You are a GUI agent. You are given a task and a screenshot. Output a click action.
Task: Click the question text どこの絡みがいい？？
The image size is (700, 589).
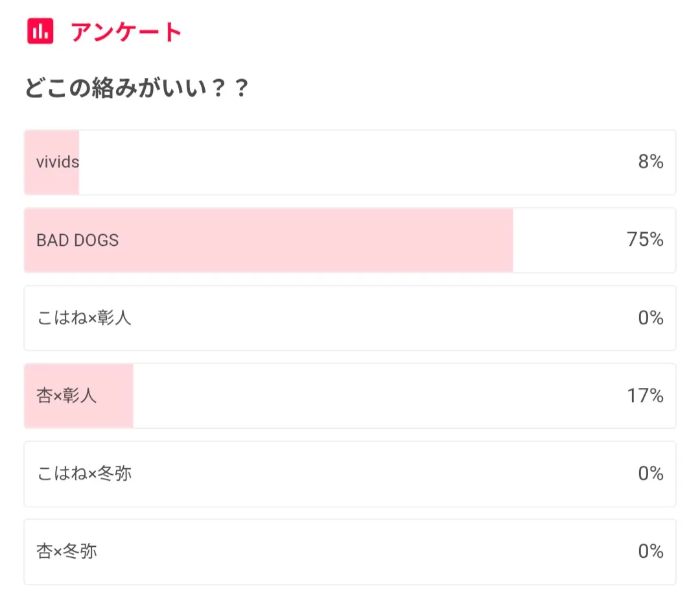coord(137,89)
